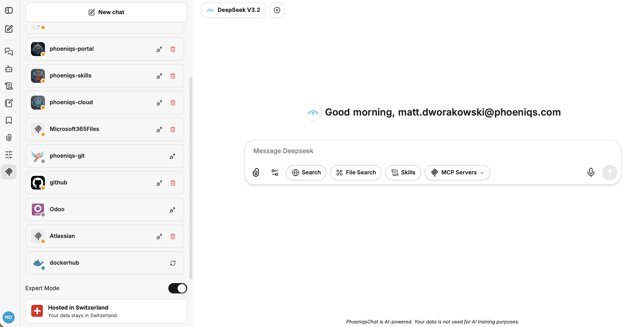The image size is (644, 327).
Task: Select the github server entry
Action: coord(105,183)
